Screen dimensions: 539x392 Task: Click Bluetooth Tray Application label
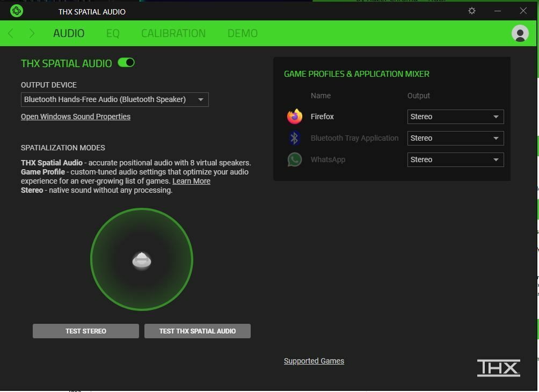(x=354, y=138)
